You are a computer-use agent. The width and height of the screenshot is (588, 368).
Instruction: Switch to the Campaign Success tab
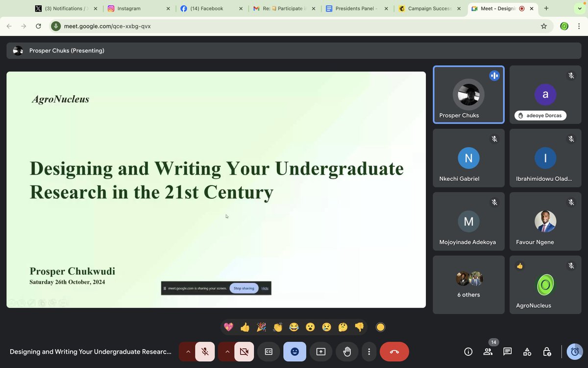point(430,8)
